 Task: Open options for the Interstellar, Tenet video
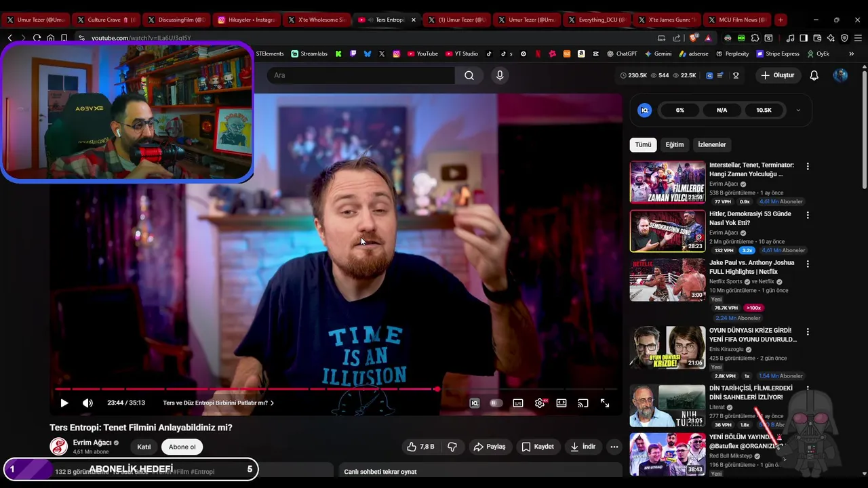[807, 166]
